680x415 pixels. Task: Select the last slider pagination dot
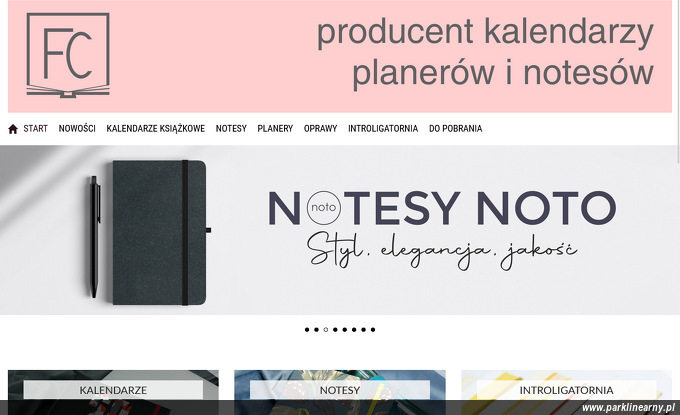[x=373, y=330]
